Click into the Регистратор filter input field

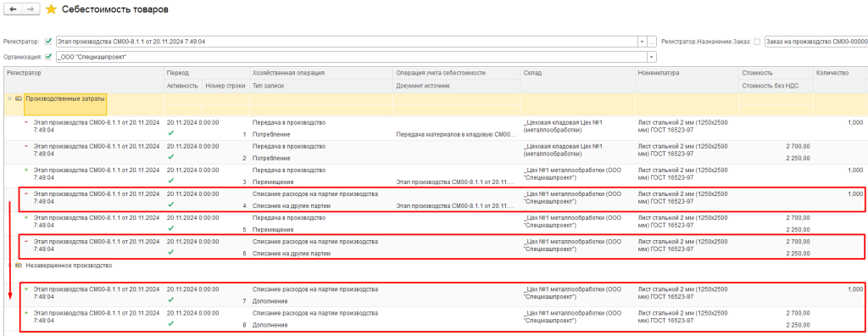[346, 42]
